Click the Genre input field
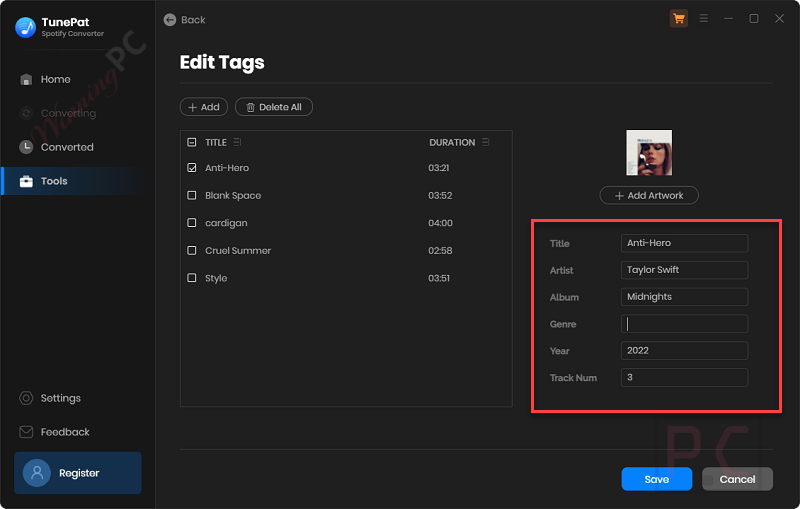This screenshot has height=509, width=800. (684, 324)
